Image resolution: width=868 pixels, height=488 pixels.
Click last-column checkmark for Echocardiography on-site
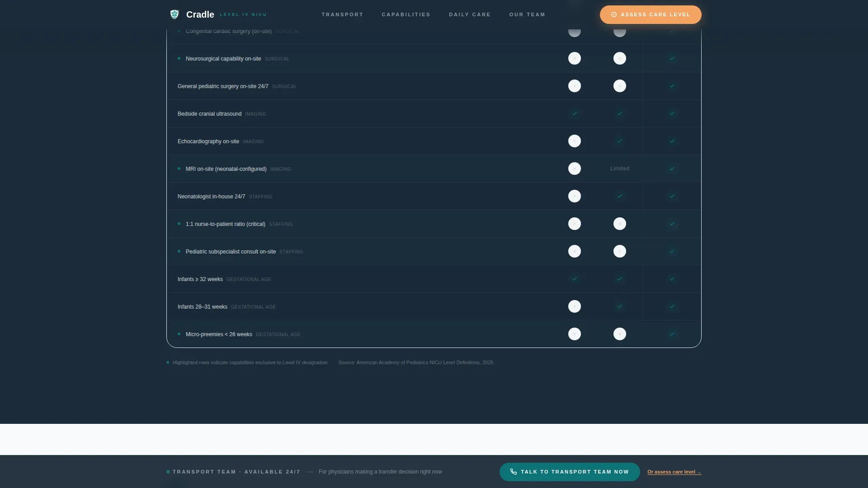(x=672, y=141)
